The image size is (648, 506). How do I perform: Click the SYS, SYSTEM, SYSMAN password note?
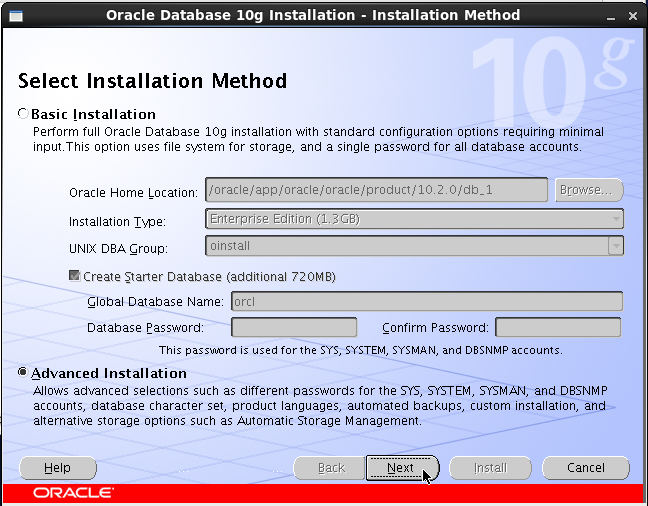coord(361,350)
